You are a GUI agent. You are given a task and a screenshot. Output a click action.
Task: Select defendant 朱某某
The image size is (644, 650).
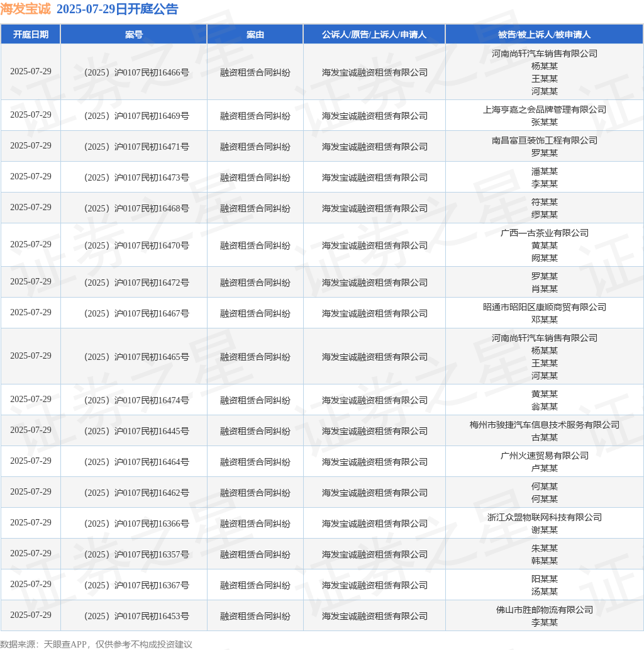[x=544, y=549]
